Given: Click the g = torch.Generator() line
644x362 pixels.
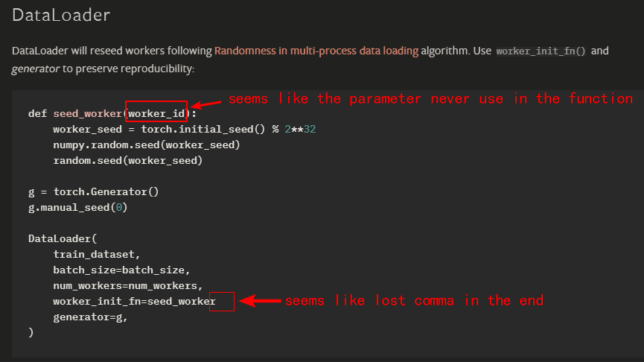Looking at the screenshot, I should (x=93, y=192).
